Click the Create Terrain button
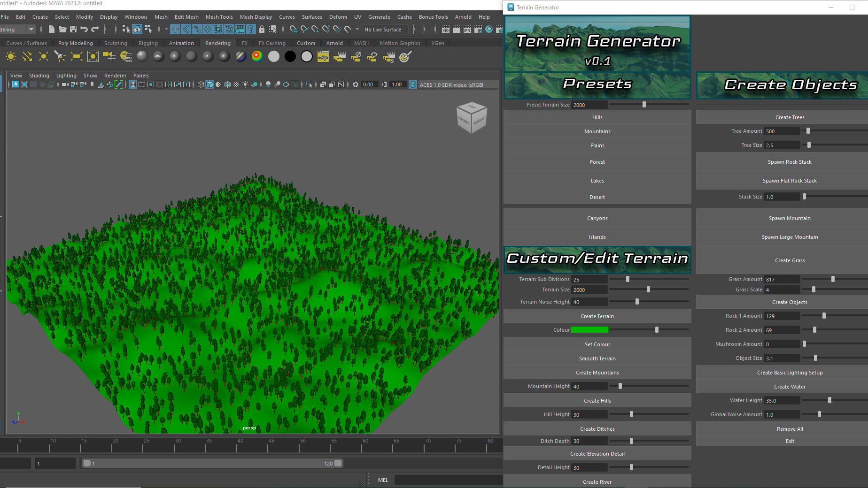 (597, 316)
